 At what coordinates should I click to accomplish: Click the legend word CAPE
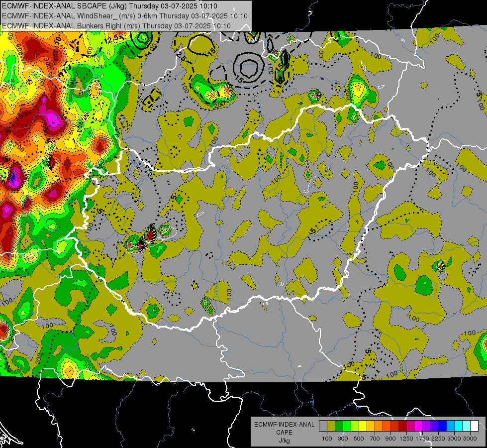[x=284, y=433]
